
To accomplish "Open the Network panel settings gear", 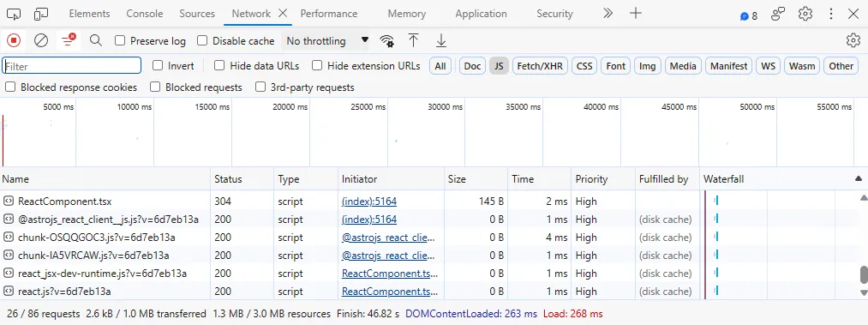I will (853, 40).
